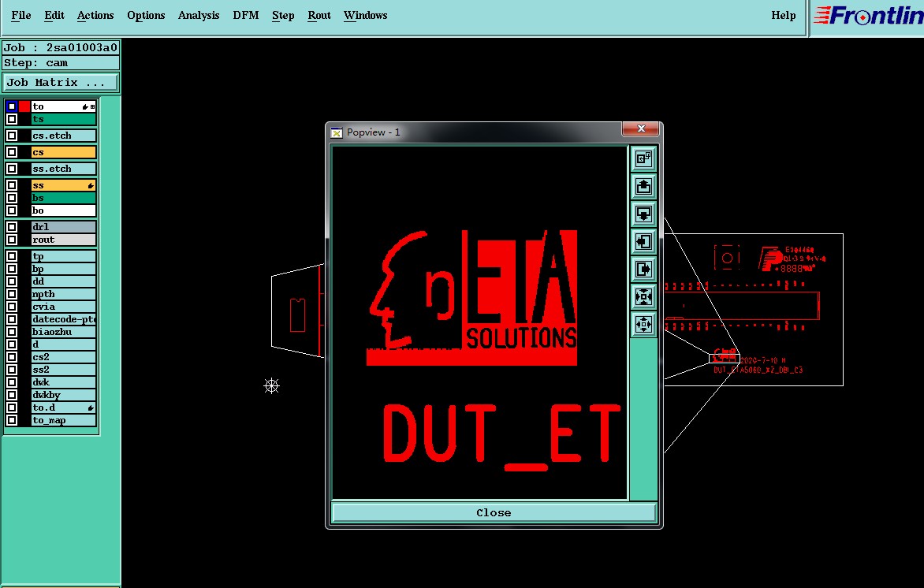Click the Popview pan down arrow icon
The height and width of the screenshot is (588, 924).
tap(643, 214)
